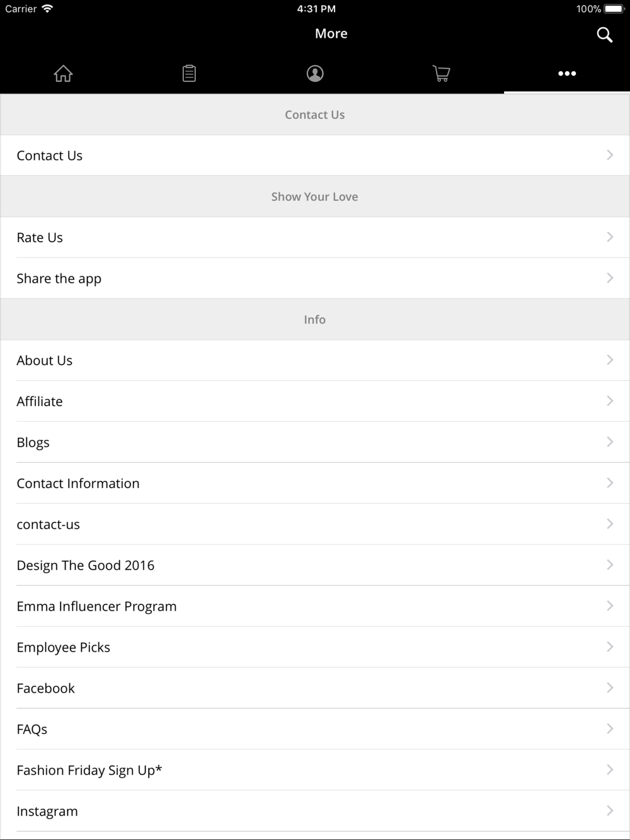The height and width of the screenshot is (840, 630).
Task: Tap chevron beside Affiliate
Action: pyautogui.click(x=610, y=400)
